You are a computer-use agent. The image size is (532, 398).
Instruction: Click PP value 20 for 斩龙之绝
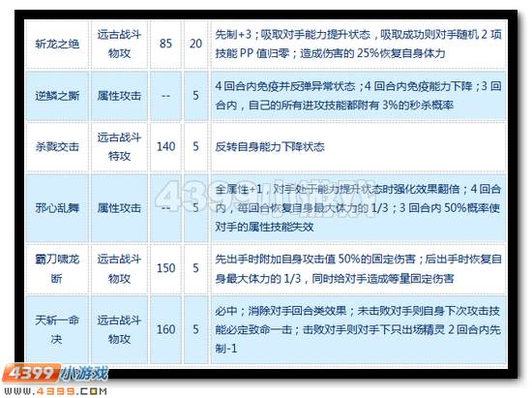click(x=195, y=44)
